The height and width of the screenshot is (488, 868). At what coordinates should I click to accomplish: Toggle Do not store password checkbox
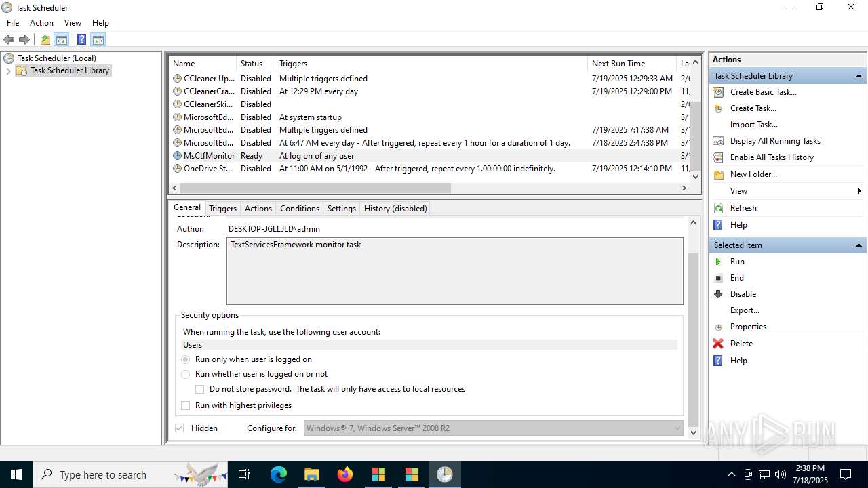(200, 389)
